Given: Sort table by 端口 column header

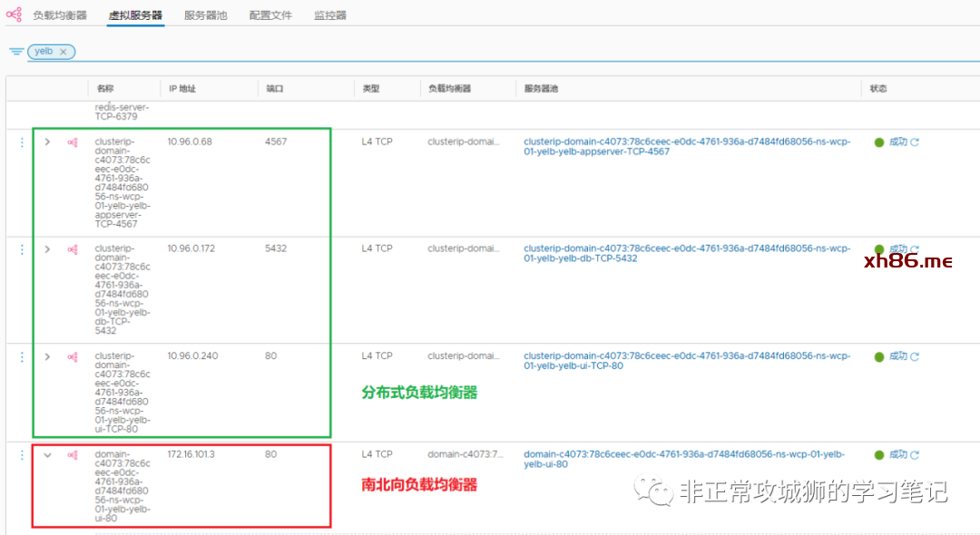Looking at the screenshot, I should (275, 89).
